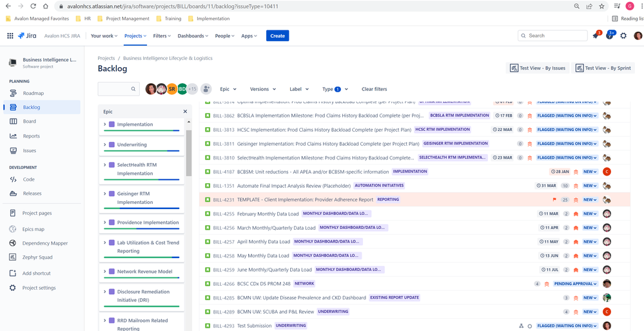644x331 pixels.
Task: Open notifications bell icon
Action: [x=596, y=35]
